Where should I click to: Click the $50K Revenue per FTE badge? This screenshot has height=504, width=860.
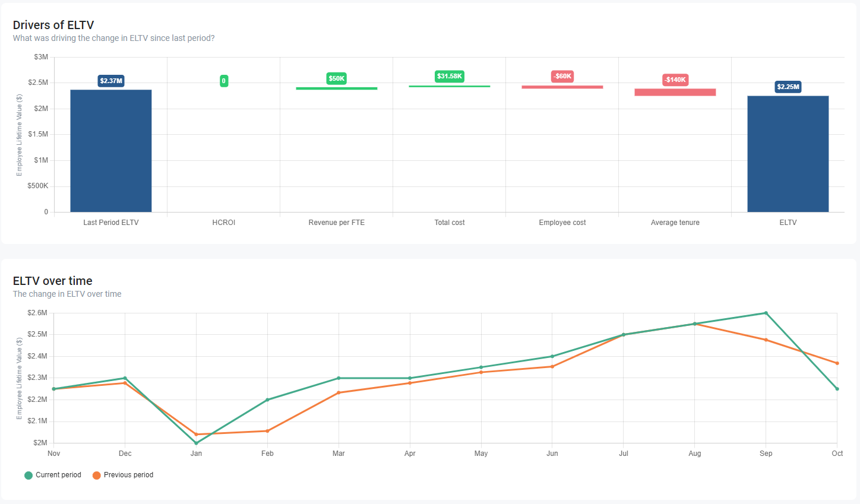tap(337, 78)
